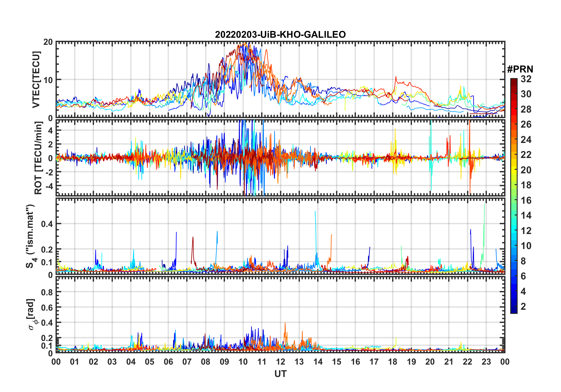Click x-axis tick label 11
561x392 pixels.
(x=262, y=362)
